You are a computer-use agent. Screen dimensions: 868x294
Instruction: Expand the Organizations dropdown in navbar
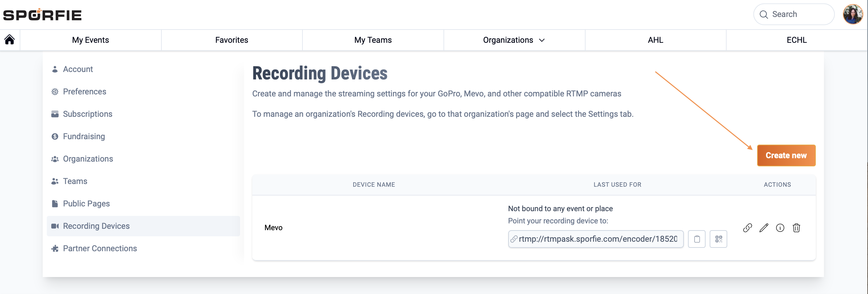(514, 40)
